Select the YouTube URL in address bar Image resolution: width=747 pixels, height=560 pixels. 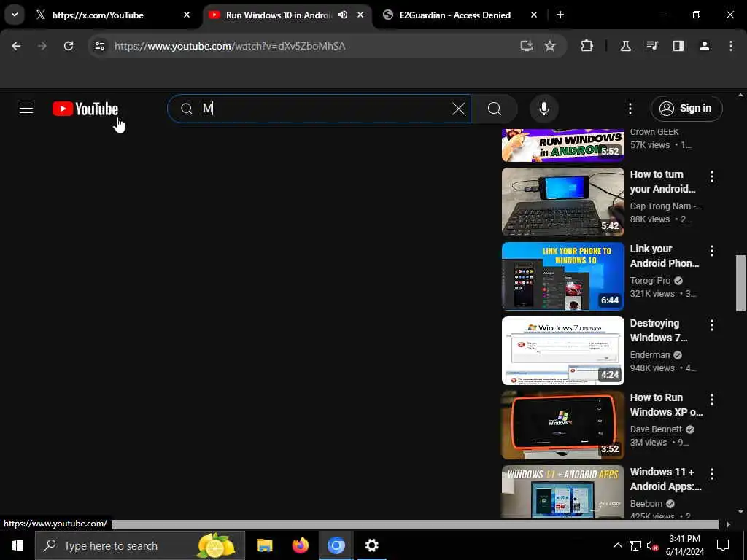tap(230, 46)
